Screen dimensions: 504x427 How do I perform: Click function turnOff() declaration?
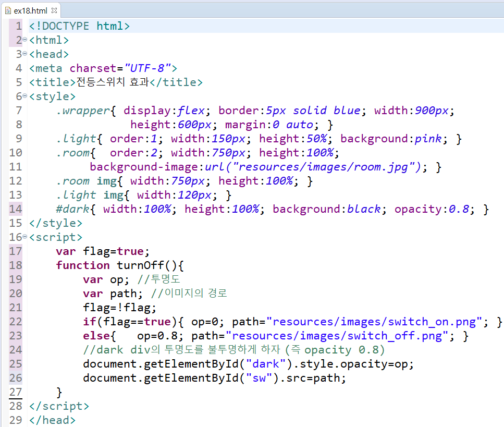pyautogui.click(x=119, y=265)
